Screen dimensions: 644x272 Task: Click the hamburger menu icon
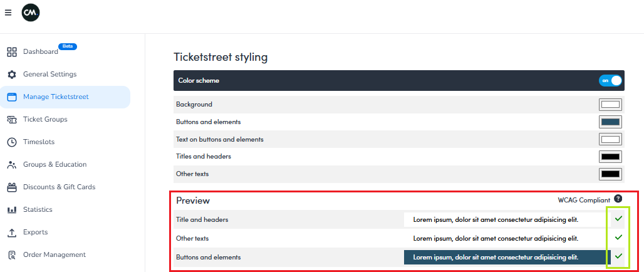[x=8, y=13]
